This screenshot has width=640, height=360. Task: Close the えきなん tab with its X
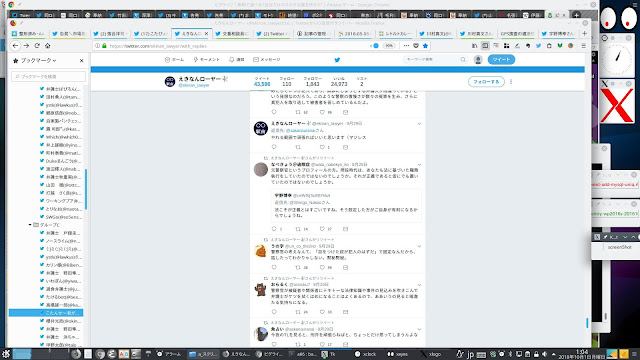207,33
